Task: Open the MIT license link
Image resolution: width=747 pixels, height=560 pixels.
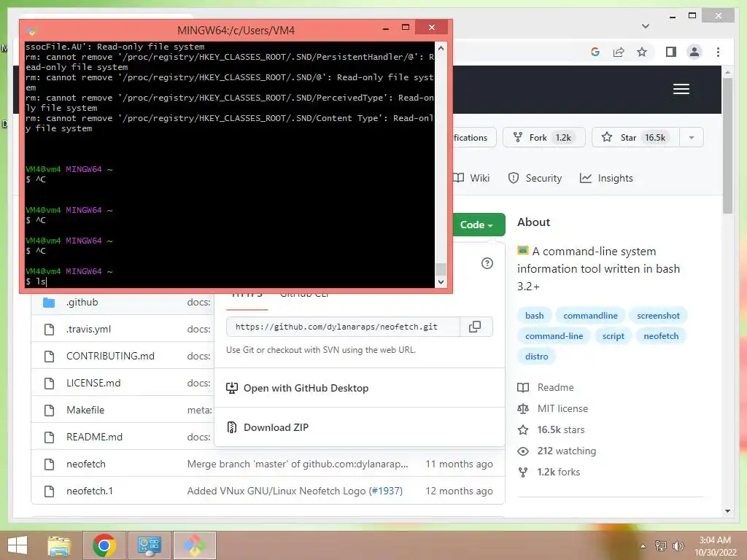Action: pyautogui.click(x=562, y=408)
